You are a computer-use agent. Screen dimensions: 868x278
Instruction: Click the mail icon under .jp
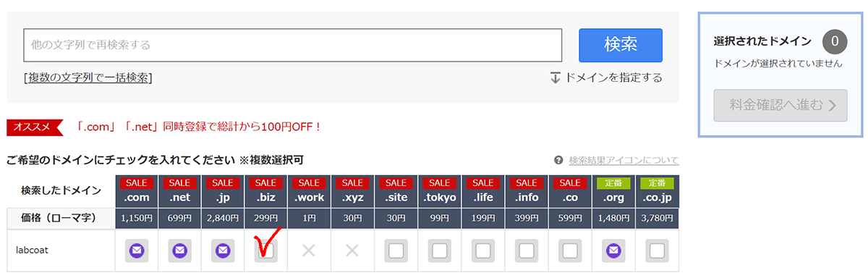click(223, 251)
